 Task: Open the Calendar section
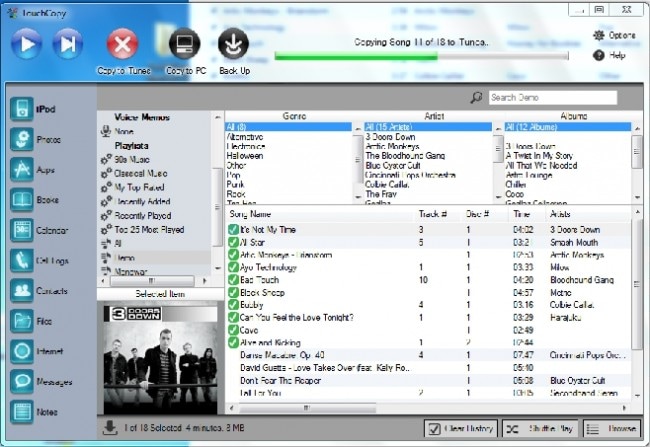22,230
